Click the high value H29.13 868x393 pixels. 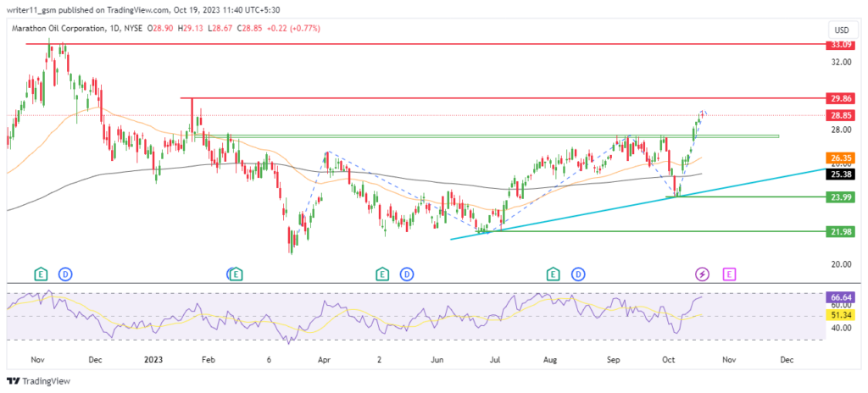click(x=191, y=28)
